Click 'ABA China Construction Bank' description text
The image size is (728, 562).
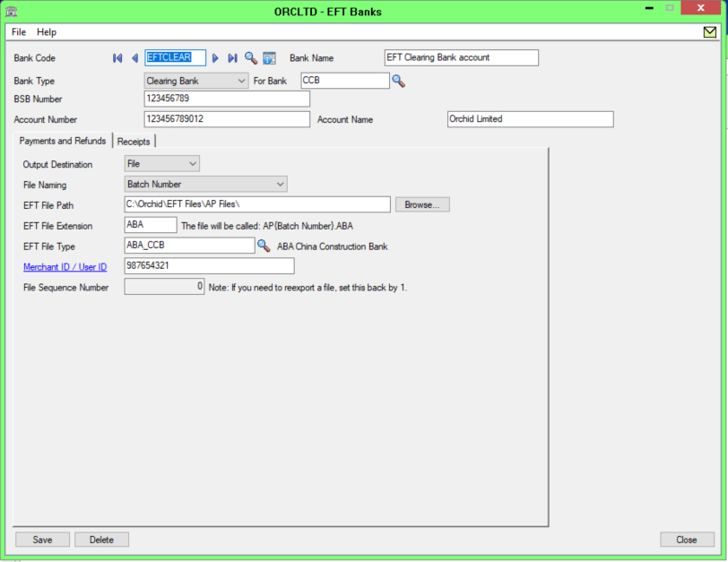[x=333, y=246]
